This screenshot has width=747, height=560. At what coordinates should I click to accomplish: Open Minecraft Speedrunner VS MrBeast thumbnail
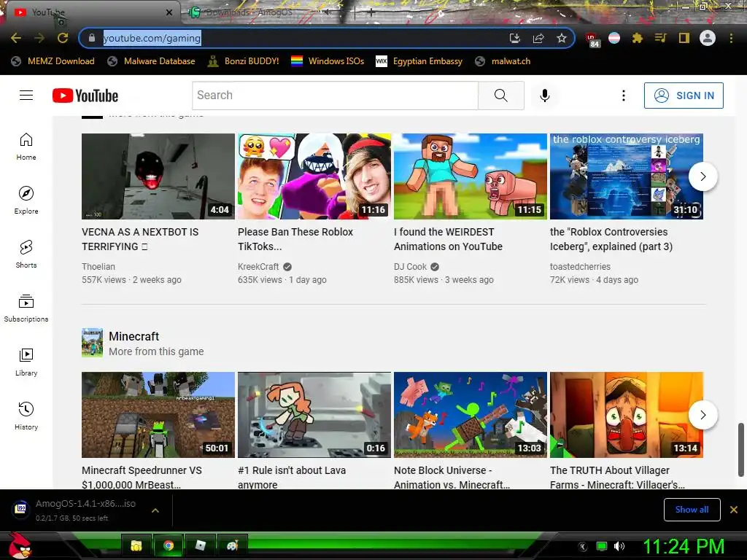point(158,415)
